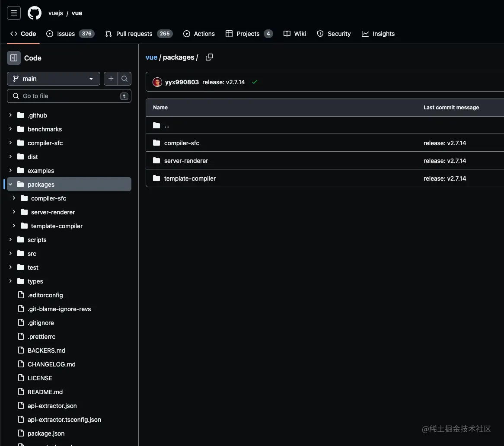Open the Projects tab
This screenshot has height=446, width=504.
click(249, 34)
